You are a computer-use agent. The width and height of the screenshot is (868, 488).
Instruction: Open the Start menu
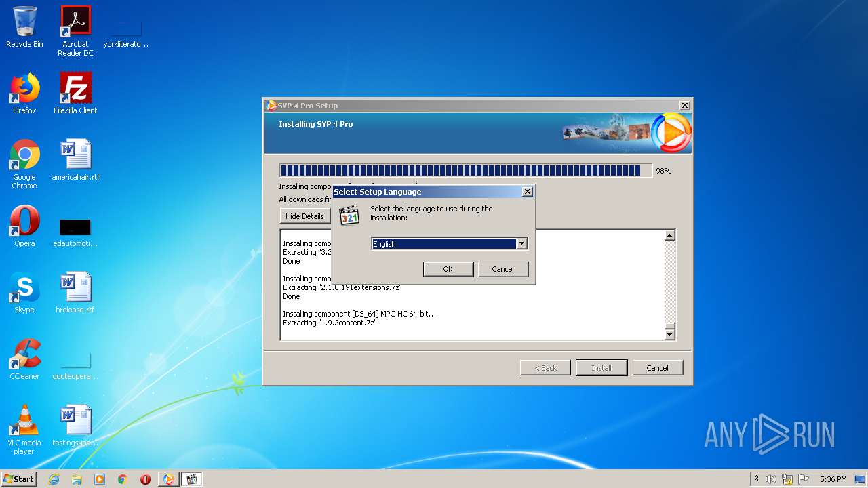click(x=19, y=479)
